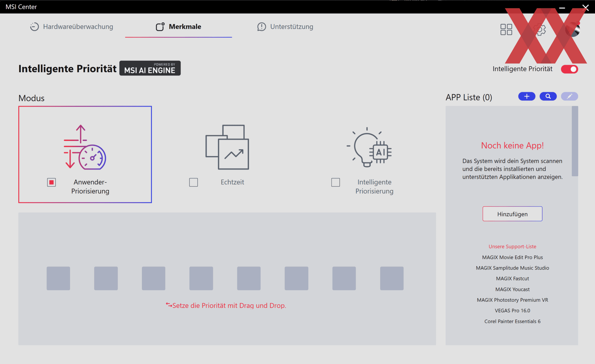Click MAGIX Youcast entry
This screenshot has width=595, height=364.
click(512, 289)
